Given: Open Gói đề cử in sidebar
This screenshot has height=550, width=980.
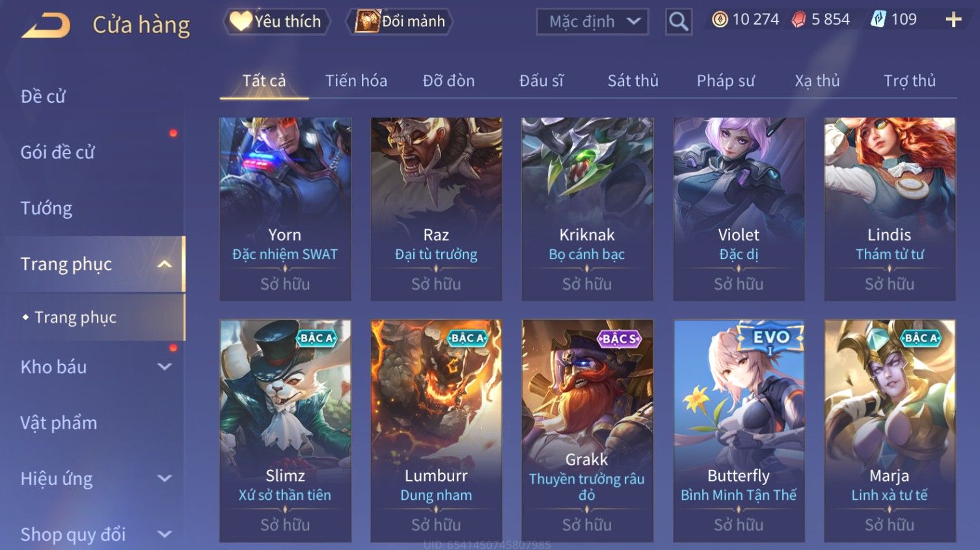Looking at the screenshot, I should (x=58, y=152).
